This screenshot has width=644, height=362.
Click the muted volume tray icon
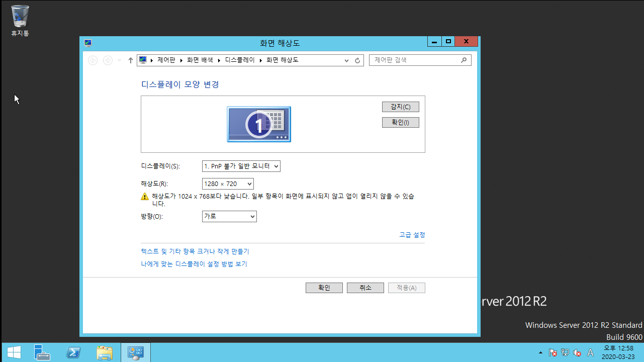577,353
